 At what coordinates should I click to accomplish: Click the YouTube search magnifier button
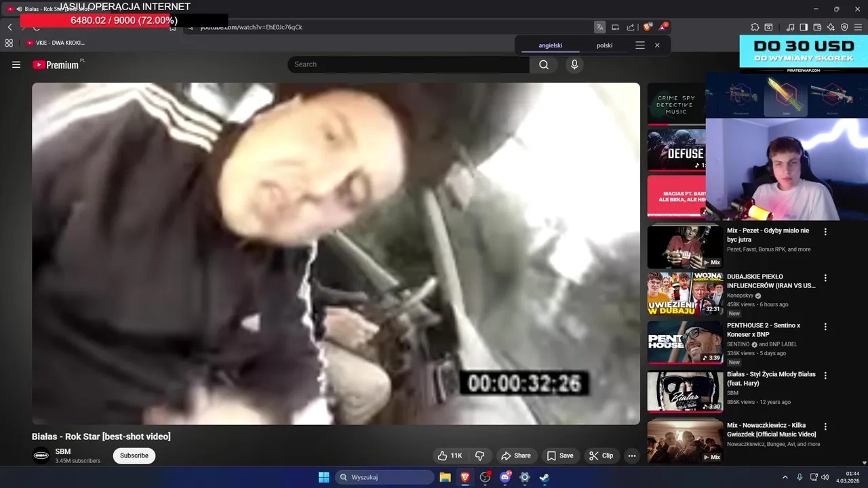(544, 64)
